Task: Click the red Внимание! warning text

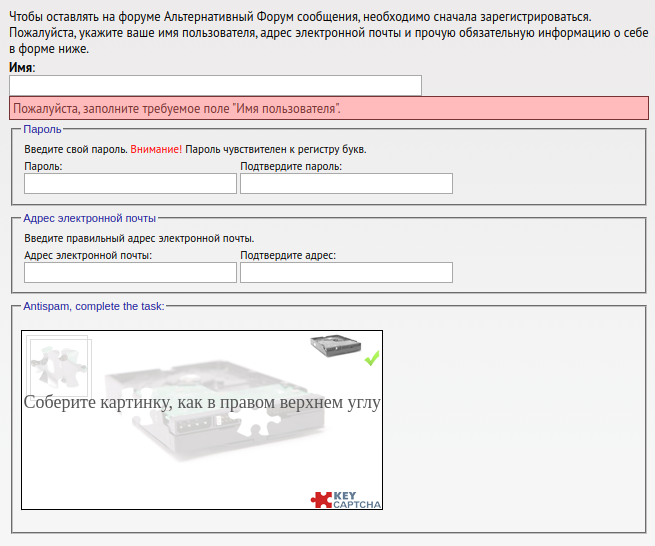Action: [156, 149]
